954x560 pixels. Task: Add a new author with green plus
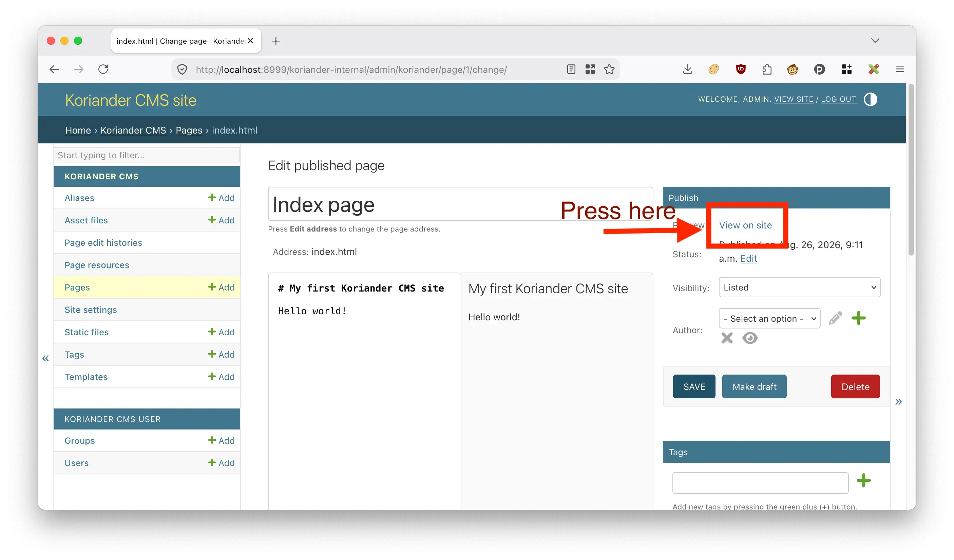tap(859, 318)
